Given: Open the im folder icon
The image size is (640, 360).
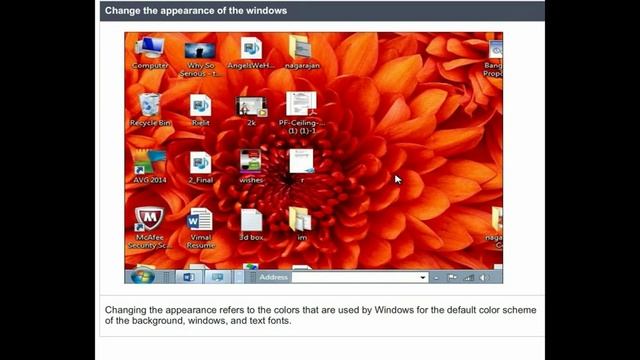Looking at the screenshot, I should [301, 224].
